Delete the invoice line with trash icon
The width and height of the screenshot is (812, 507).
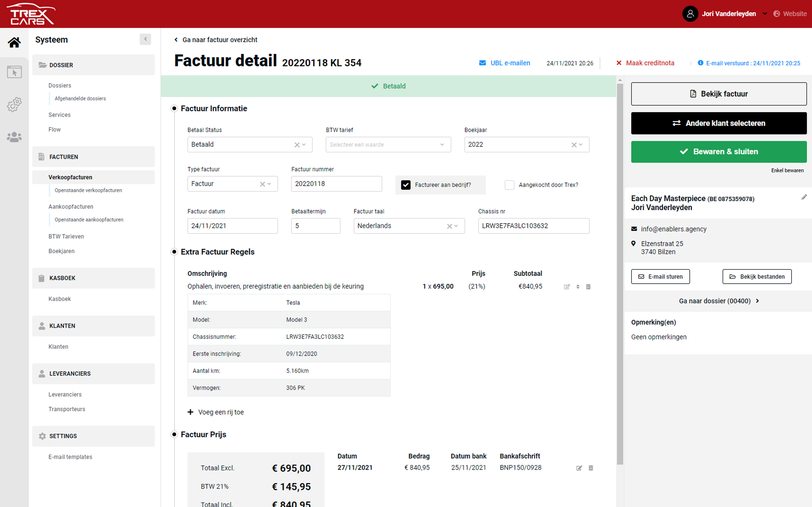(588, 287)
